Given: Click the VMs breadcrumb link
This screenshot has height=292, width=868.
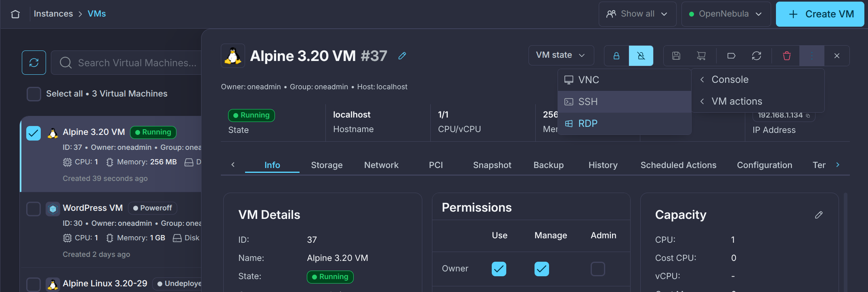Looking at the screenshot, I should [97, 14].
